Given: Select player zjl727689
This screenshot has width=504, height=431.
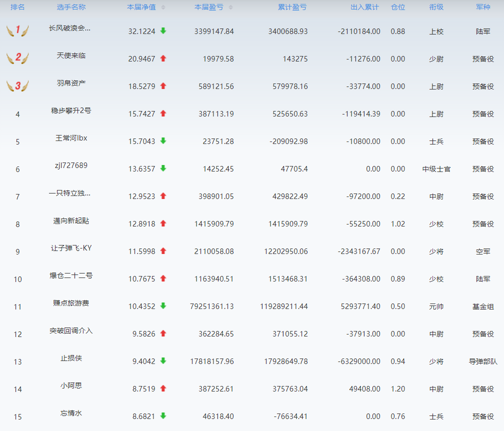Looking at the screenshot, I should [x=71, y=165].
